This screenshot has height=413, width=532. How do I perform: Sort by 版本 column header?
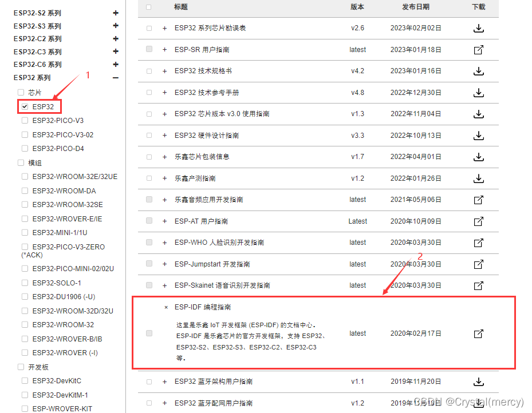(357, 7)
